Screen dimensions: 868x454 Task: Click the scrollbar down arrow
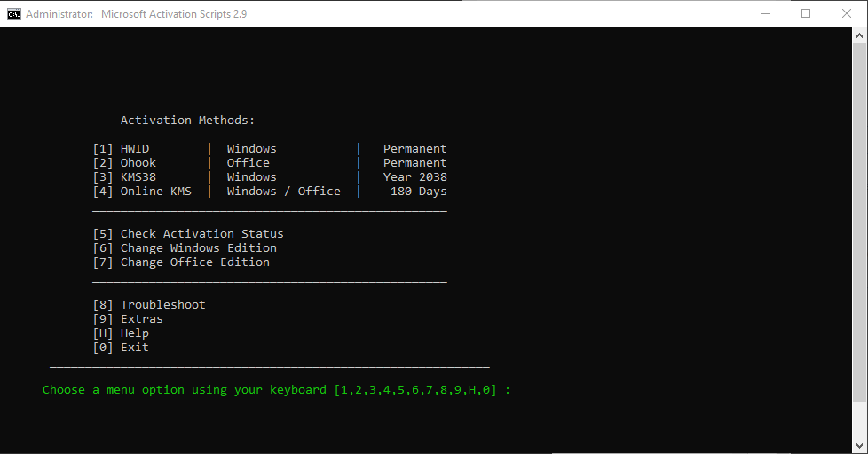click(860, 446)
